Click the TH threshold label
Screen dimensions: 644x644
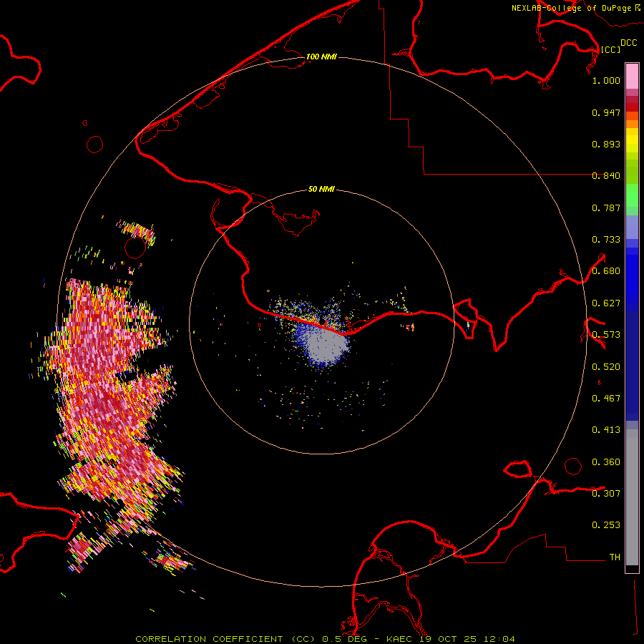[x=615, y=557]
